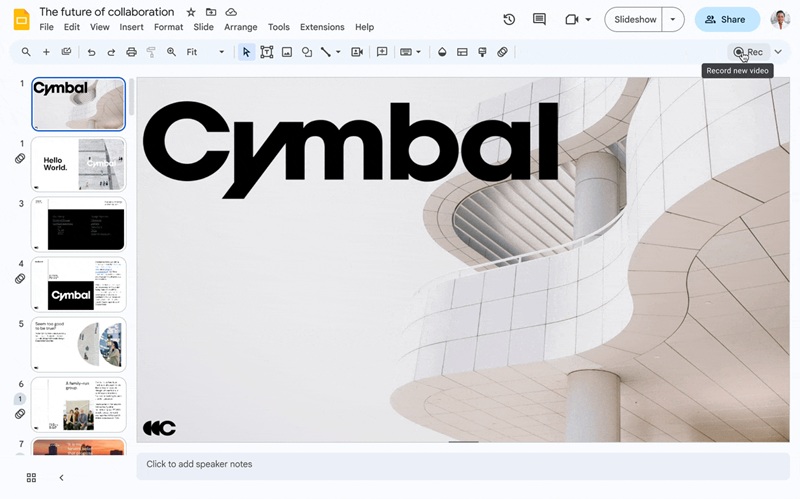Open the Tools menu
Image resolution: width=800 pixels, height=499 pixels.
coord(279,27)
